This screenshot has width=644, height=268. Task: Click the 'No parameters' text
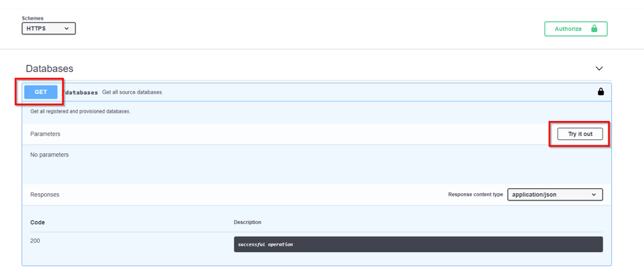pos(49,155)
